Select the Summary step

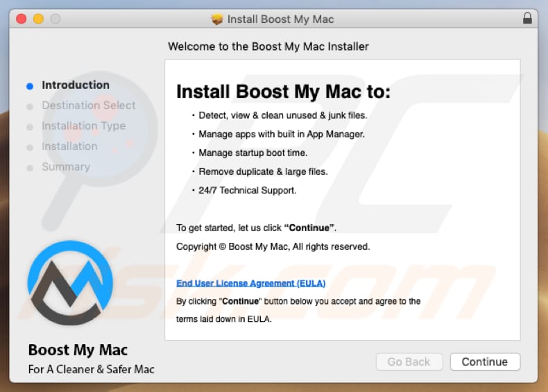coord(66,167)
